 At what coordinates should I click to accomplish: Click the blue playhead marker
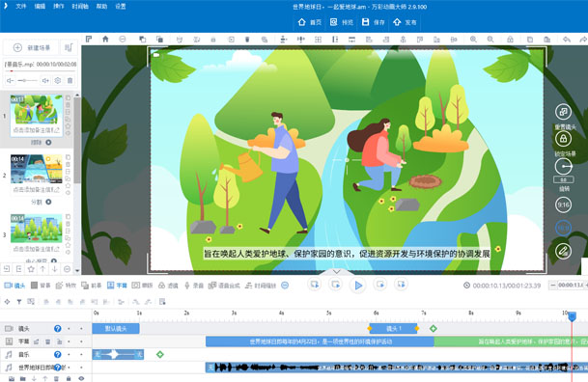click(572, 316)
